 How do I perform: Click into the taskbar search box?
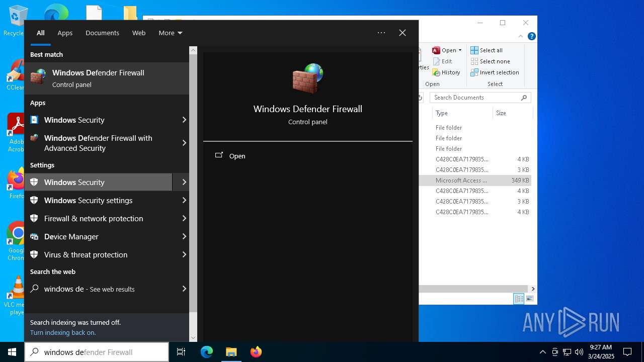pos(97,352)
